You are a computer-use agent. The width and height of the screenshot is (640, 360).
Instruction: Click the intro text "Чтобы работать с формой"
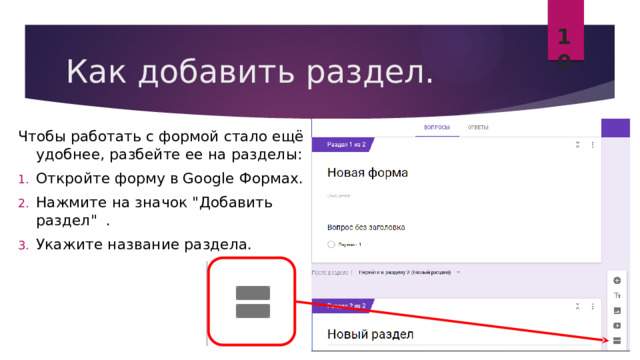coord(118,136)
